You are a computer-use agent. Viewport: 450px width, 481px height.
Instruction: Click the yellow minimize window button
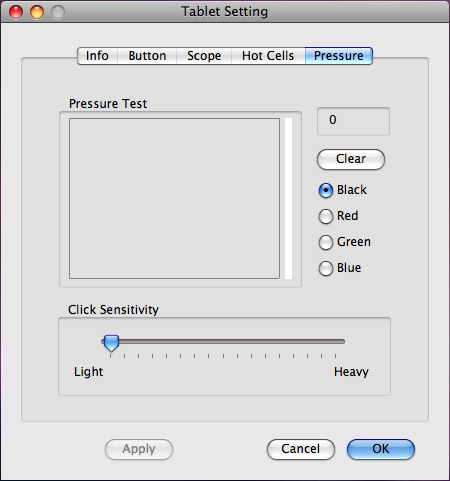click(37, 12)
